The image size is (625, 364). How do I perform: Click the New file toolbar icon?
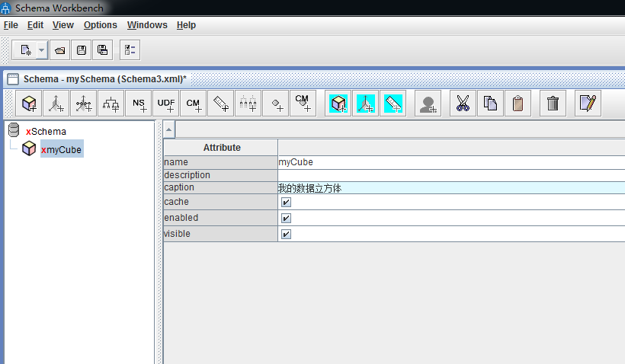[24, 50]
